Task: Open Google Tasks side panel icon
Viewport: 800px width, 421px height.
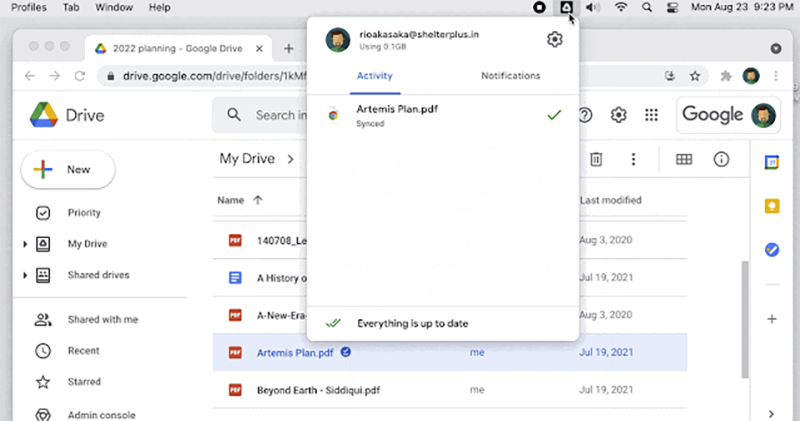Action: click(771, 250)
